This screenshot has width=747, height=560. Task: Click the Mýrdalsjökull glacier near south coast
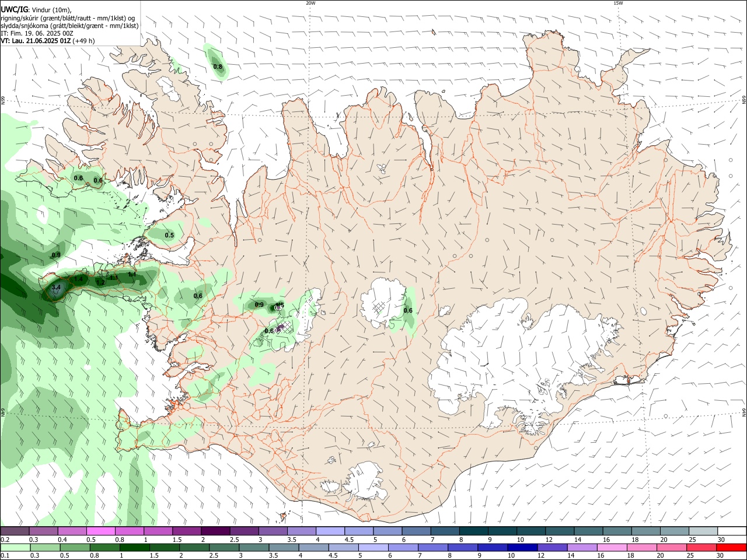366,481
